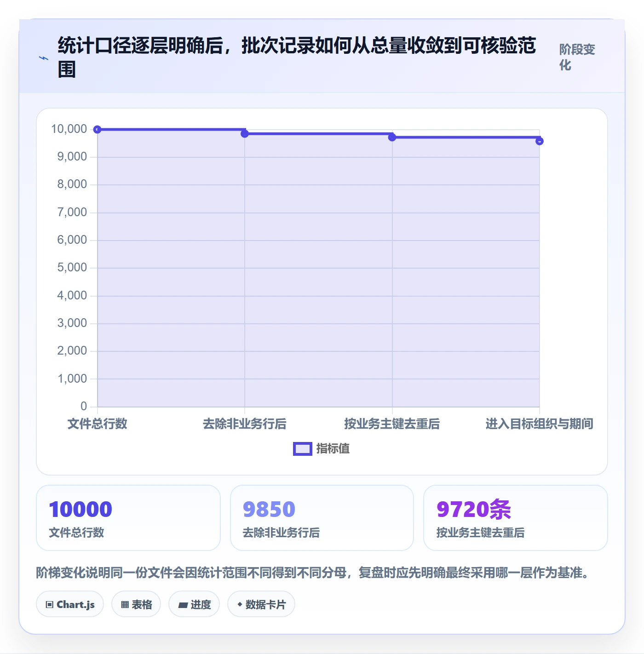Screen dimensions: 644x654
Task: Click the 按业务主键去重后 x-axis label
Action: click(x=392, y=424)
